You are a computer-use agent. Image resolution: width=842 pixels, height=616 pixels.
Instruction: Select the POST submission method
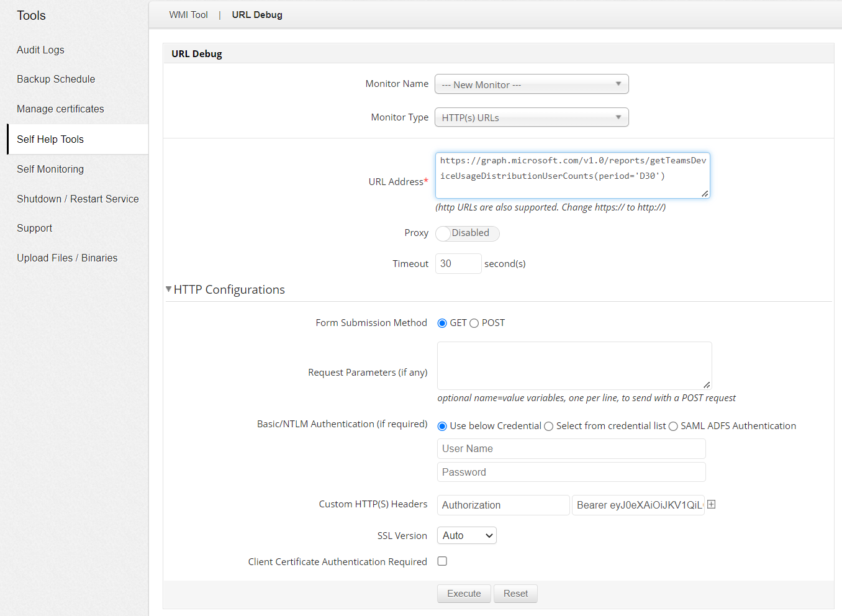tap(474, 324)
